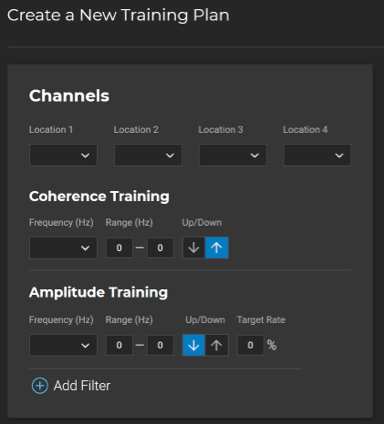Click Amplitude Range upper bound field

coord(160,345)
